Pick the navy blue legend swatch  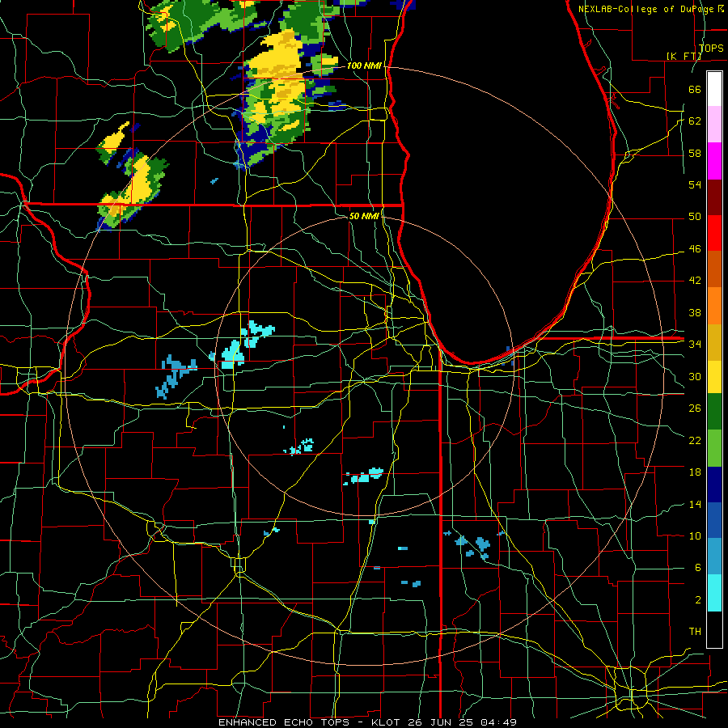tap(714, 485)
